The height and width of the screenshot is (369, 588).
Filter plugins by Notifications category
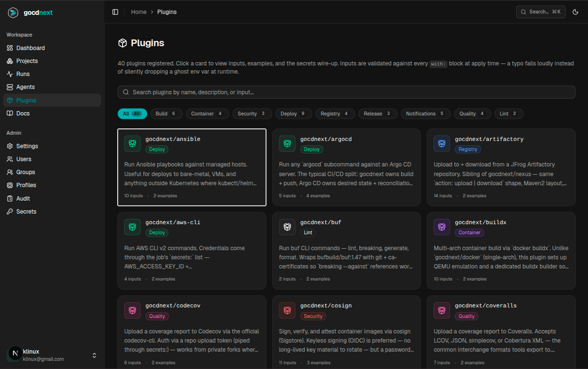point(425,114)
